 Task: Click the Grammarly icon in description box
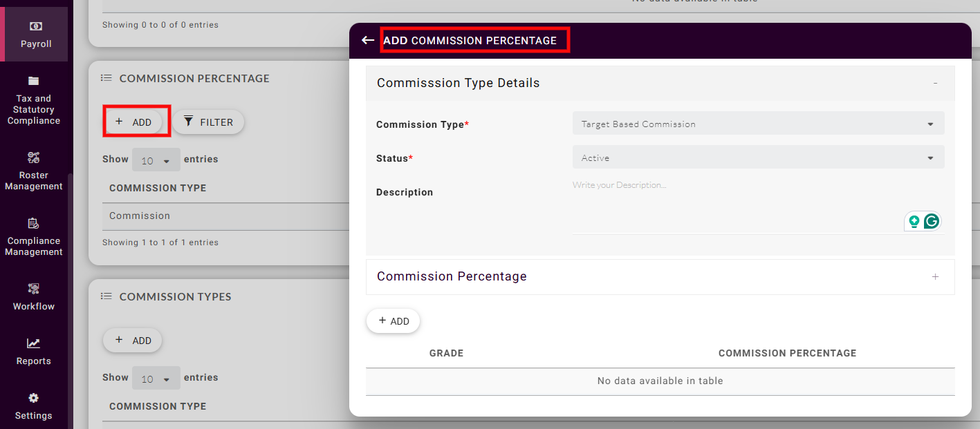932,222
